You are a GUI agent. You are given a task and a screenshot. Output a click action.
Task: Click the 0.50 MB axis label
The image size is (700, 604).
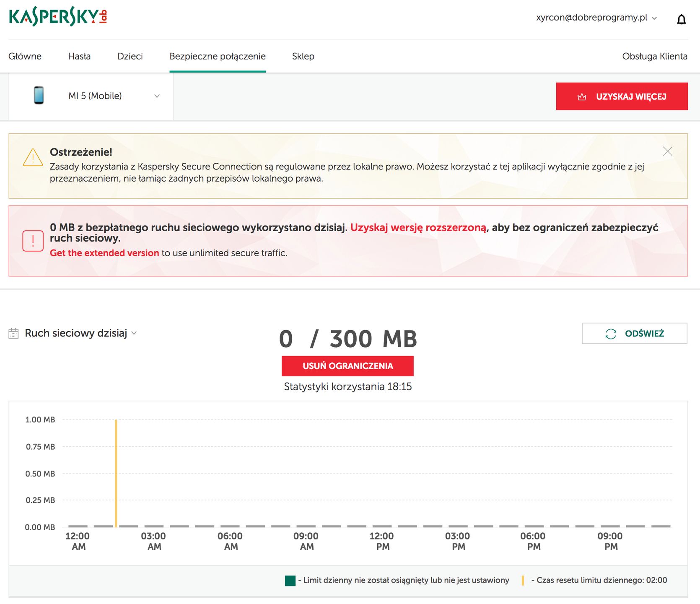tap(40, 474)
